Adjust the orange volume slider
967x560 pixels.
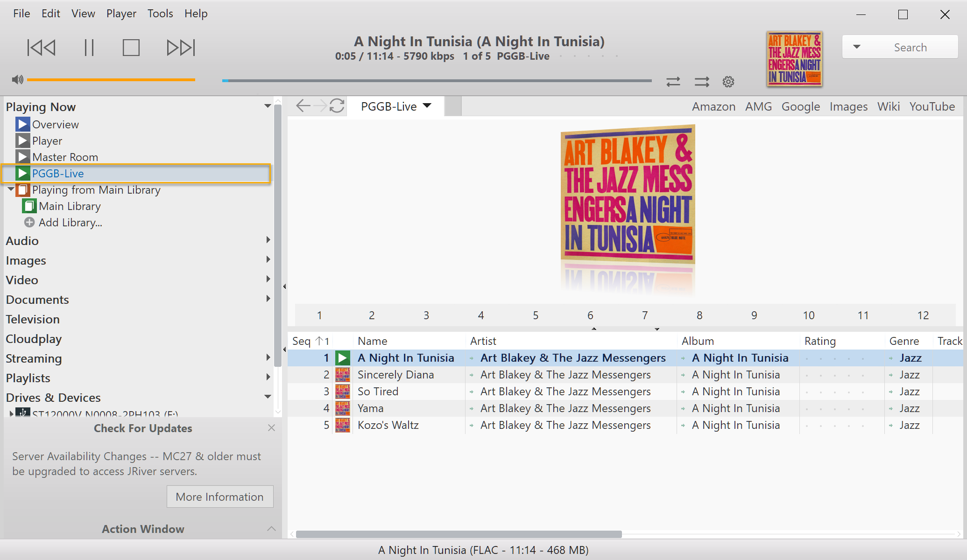[111, 80]
